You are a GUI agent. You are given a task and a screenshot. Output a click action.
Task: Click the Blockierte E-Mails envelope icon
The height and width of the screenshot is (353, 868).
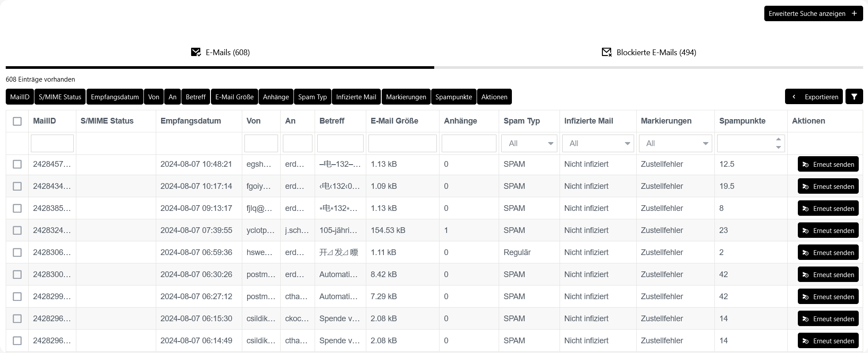pos(607,52)
